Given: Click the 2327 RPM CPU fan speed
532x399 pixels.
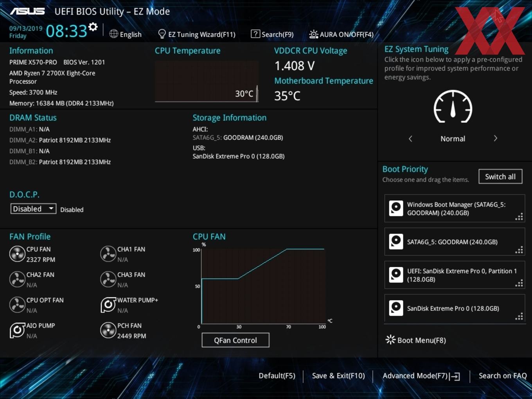Looking at the screenshot, I should [x=41, y=259].
